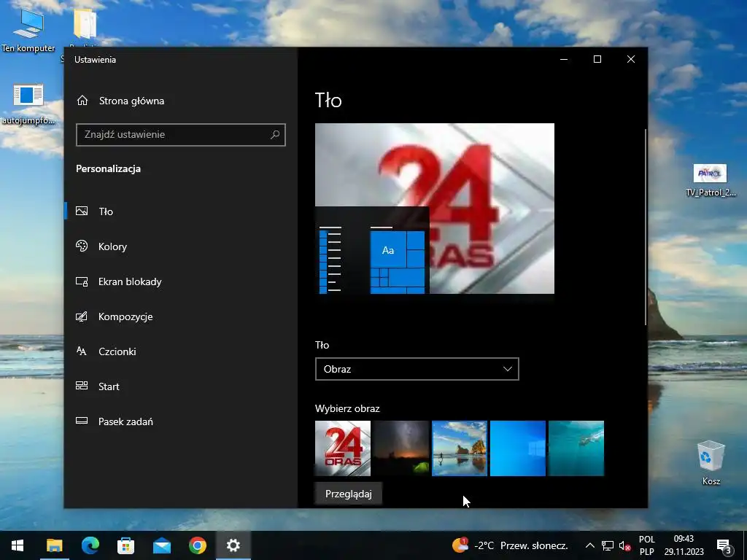The image size is (747, 560).
Task: Open the Mail app from the taskbar
Action: click(x=162, y=545)
